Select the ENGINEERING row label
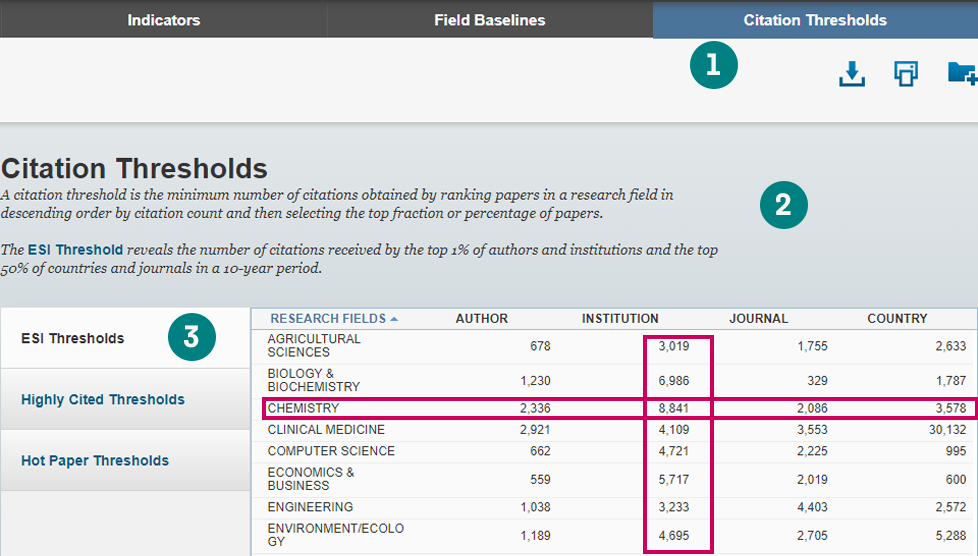This screenshot has height=556, width=978. click(x=310, y=507)
